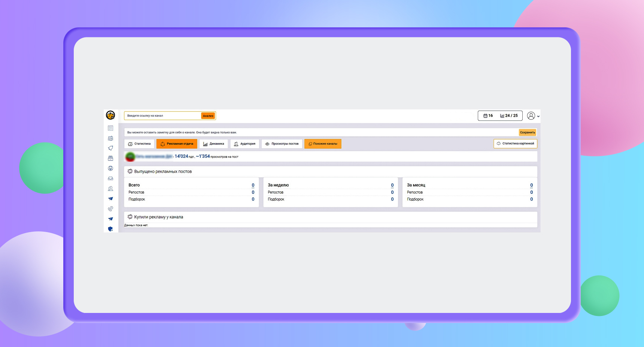Image resolution: width=644 pixels, height=347 pixels.
Task: Click the Купили рекламу у канала heading
Action: pos(159,217)
